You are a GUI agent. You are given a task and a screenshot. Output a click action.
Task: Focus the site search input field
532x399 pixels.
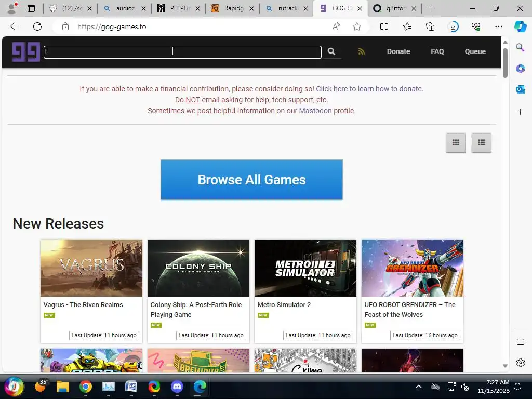[x=182, y=52]
